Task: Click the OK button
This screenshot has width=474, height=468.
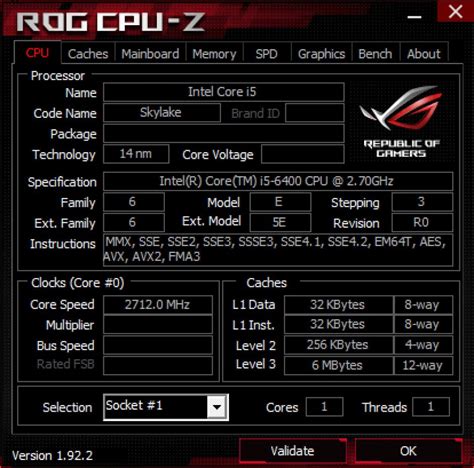Action: [408, 451]
